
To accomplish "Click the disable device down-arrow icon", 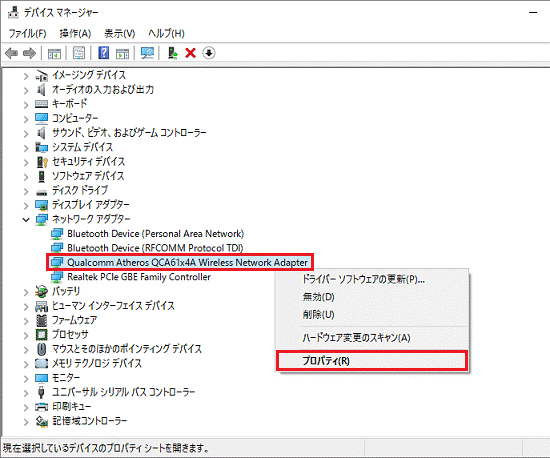I will point(209,53).
